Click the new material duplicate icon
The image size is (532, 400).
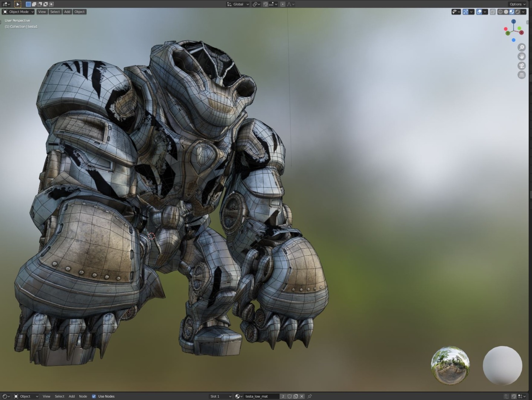[x=296, y=396]
